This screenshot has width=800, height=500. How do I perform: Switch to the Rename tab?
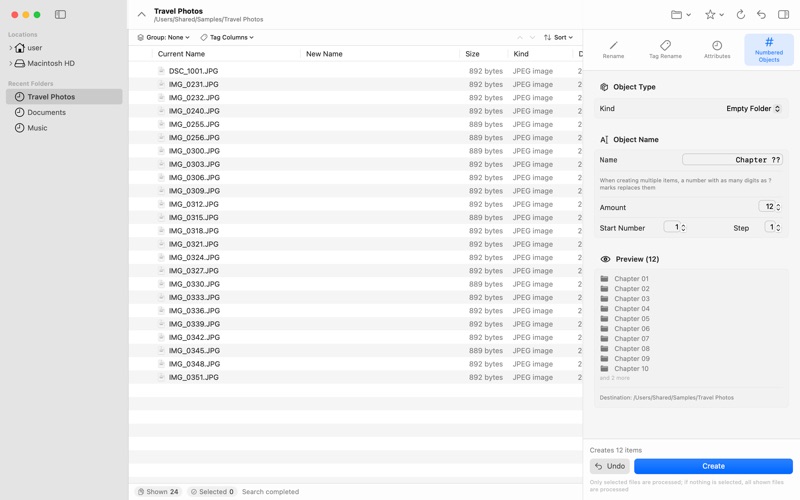[x=613, y=49]
